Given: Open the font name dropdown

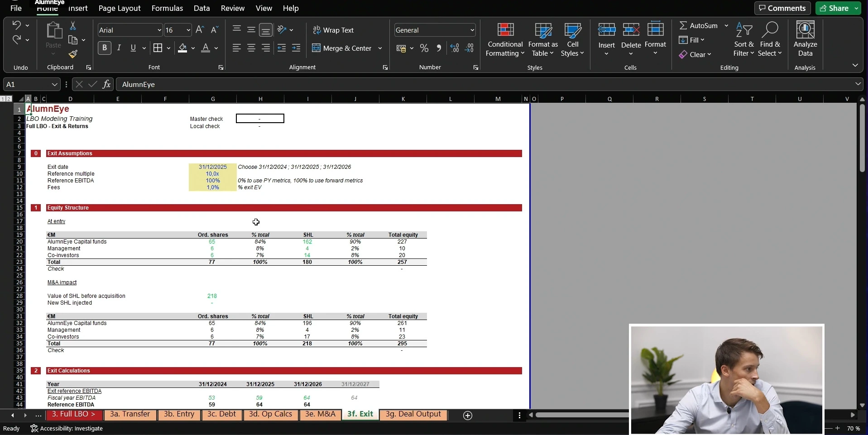Looking at the screenshot, I should (159, 30).
